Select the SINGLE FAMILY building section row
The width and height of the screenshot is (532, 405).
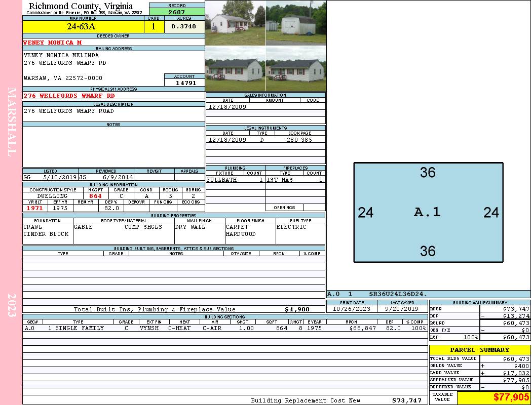[225, 328]
